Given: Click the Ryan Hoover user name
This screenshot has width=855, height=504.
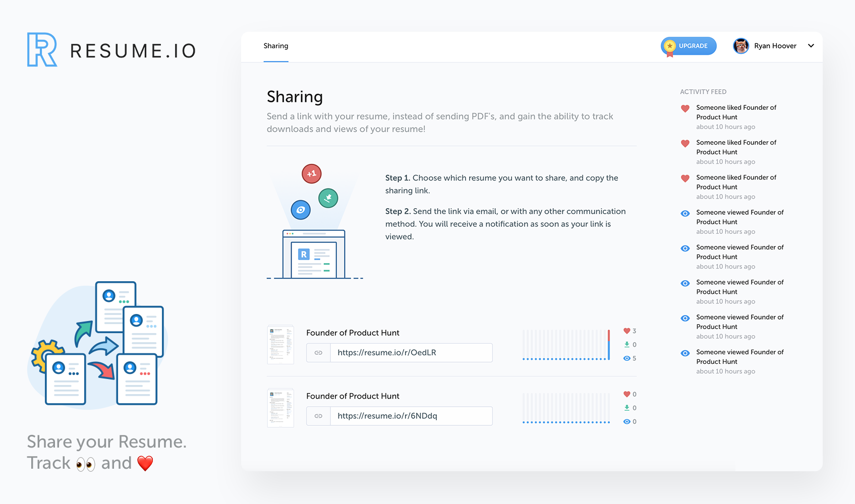Looking at the screenshot, I should tap(775, 46).
